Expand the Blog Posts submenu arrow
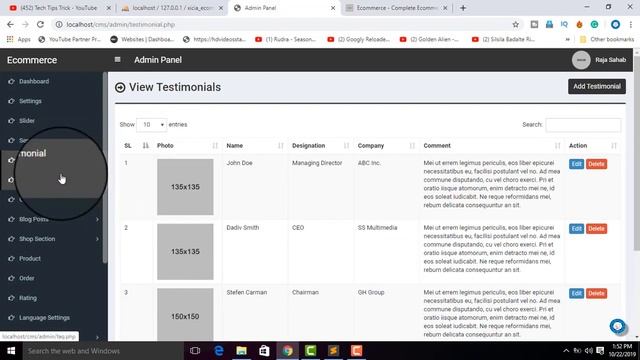 tap(97, 219)
